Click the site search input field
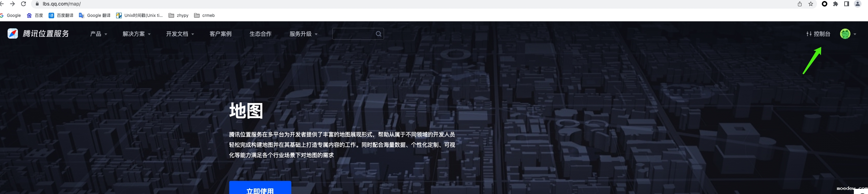Screen dimensions: 868x194 [x=353, y=34]
